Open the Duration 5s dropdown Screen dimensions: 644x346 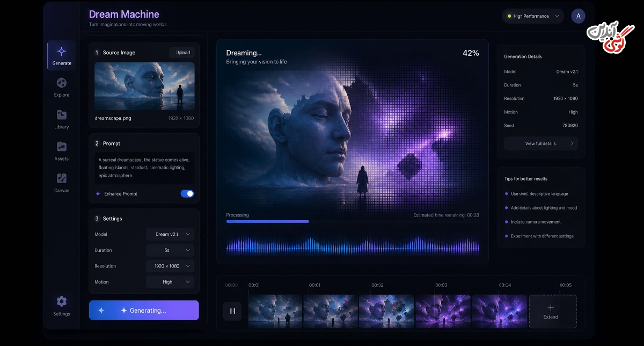[x=170, y=250]
